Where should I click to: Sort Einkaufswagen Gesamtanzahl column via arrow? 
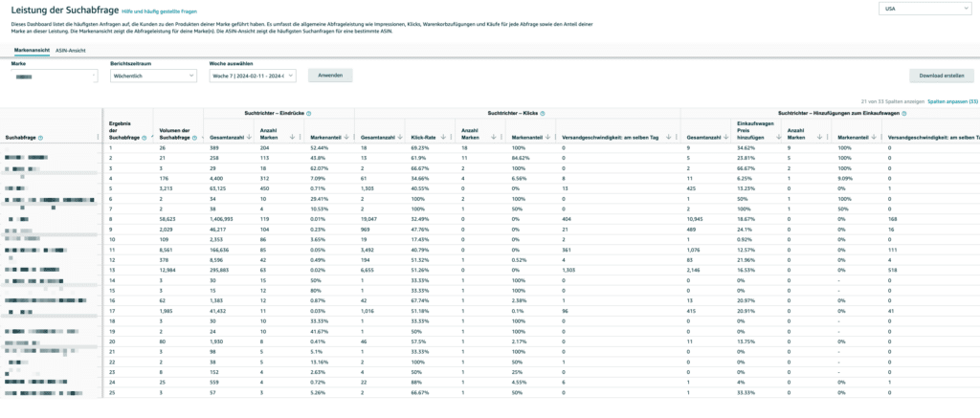pos(725,137)
